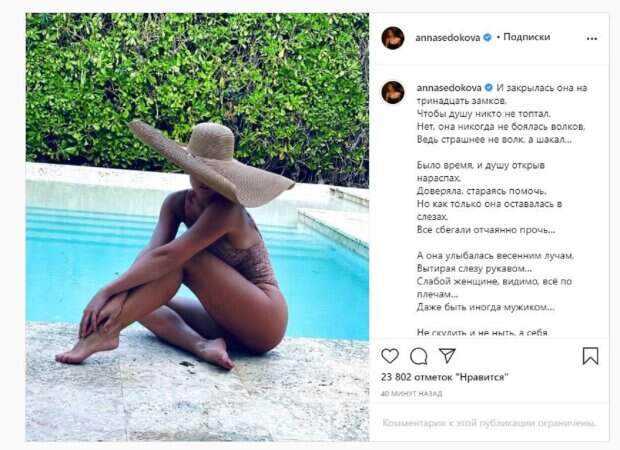The height and width of the screenshot is (450, 620).
Task: Click the limited comments notice field
Action: [x=489, y=423]
